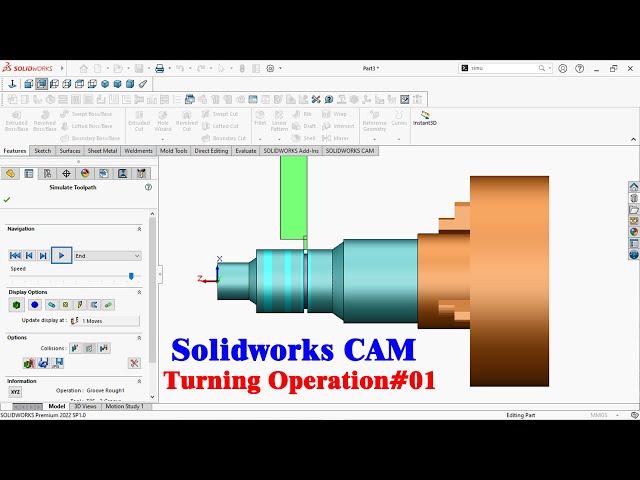Open SOLIDWORKS Resources home in task pane

pos(634,187)
